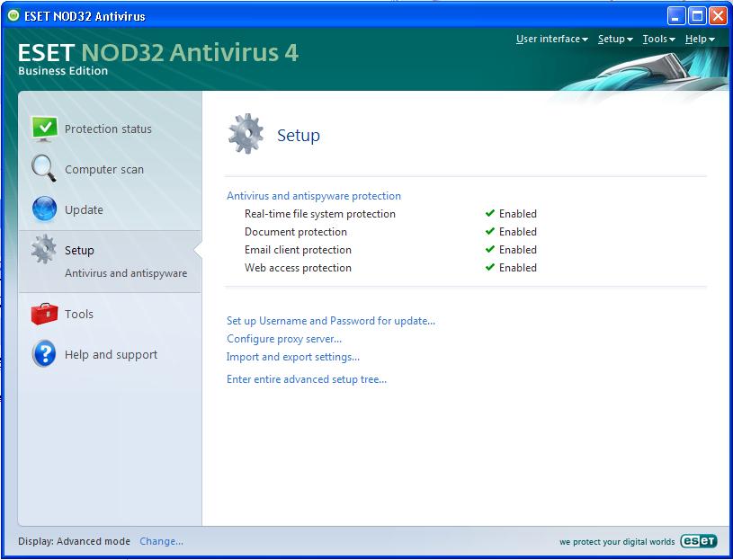The height and width of the screenshot is (560, 733).
Task: Click Set up Username and Password for update
Action: (x=331, y=321)
